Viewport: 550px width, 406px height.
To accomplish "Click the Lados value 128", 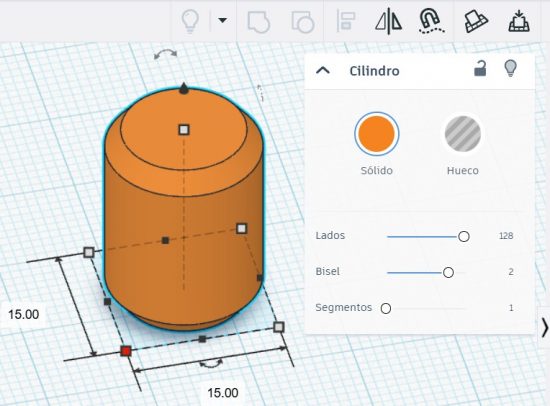I will coord(506,236).
